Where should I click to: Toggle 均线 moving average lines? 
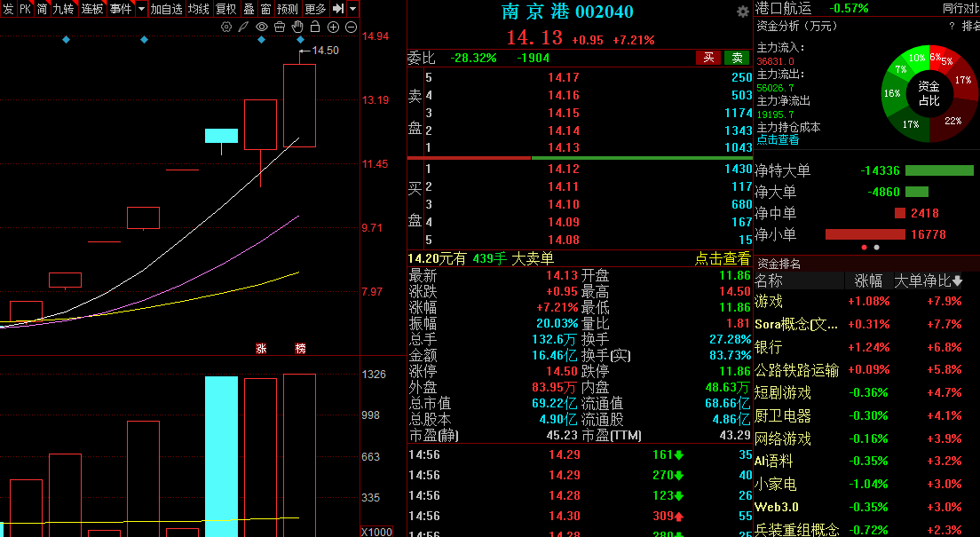pyautogui.click(x=199, y=9)
